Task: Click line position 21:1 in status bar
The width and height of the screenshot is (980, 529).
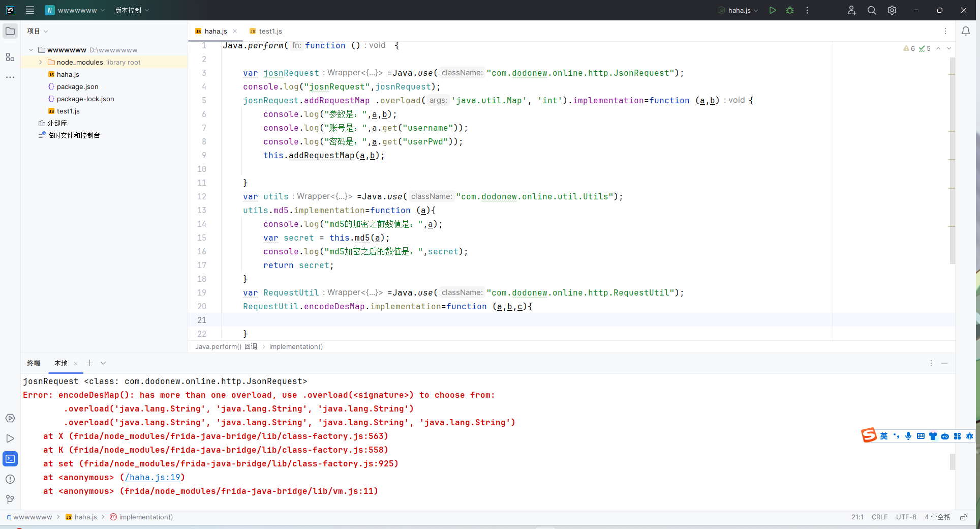Action: (x=857, y=517)
